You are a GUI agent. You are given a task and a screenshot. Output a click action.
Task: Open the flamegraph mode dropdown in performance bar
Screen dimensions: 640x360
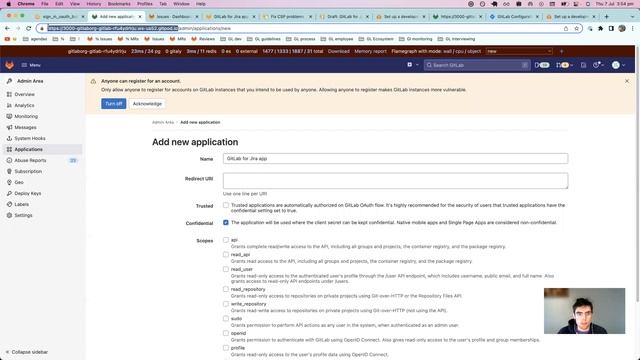click(519, 51)
